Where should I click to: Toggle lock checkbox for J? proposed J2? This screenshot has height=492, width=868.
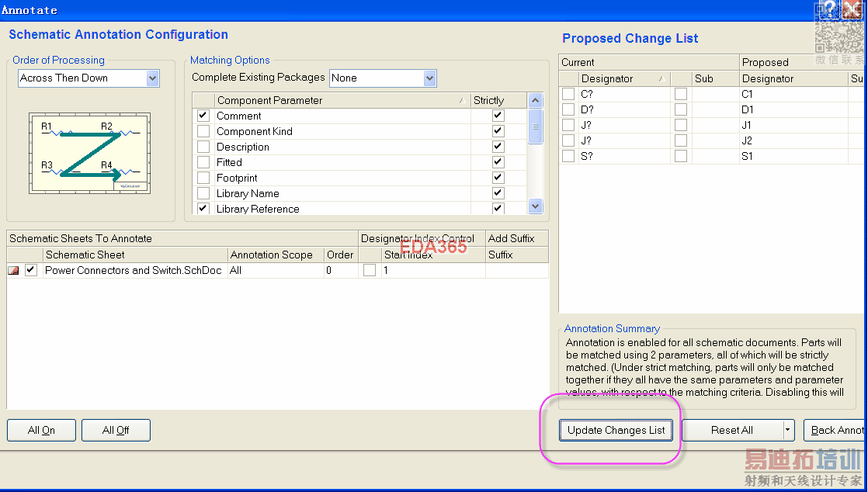point(568,140)
